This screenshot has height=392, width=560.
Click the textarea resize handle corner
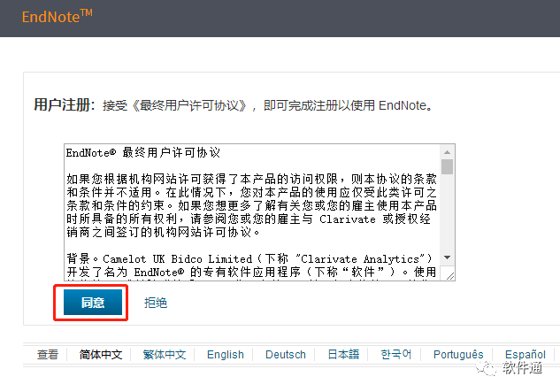tap(450, 276)
